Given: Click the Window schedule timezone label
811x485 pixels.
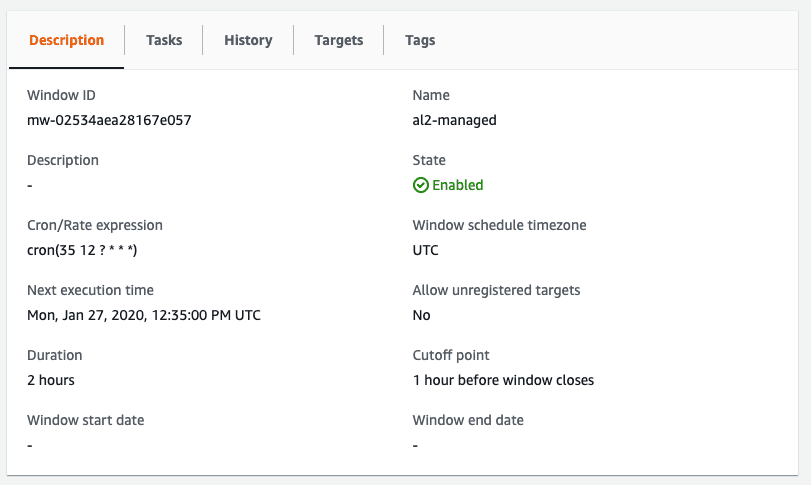Looking at the screenshot, I should (x=499, y=225).
